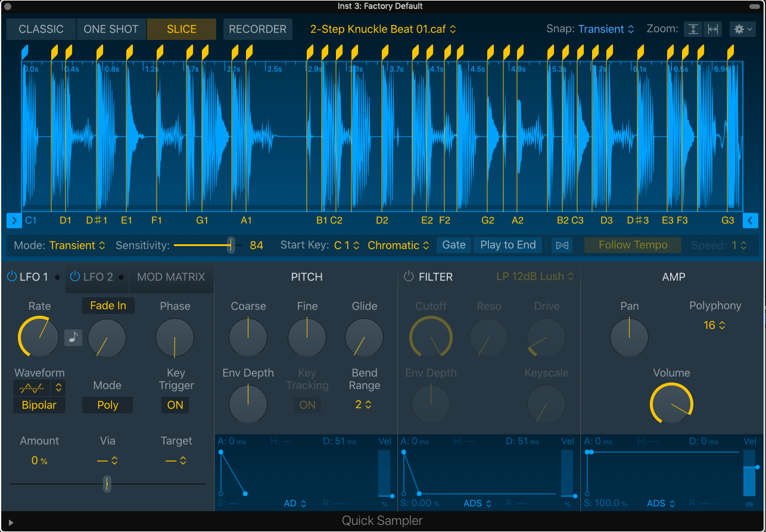Toggle the Gate button
This screenshot has width=766, height=532.
point(454,245)
